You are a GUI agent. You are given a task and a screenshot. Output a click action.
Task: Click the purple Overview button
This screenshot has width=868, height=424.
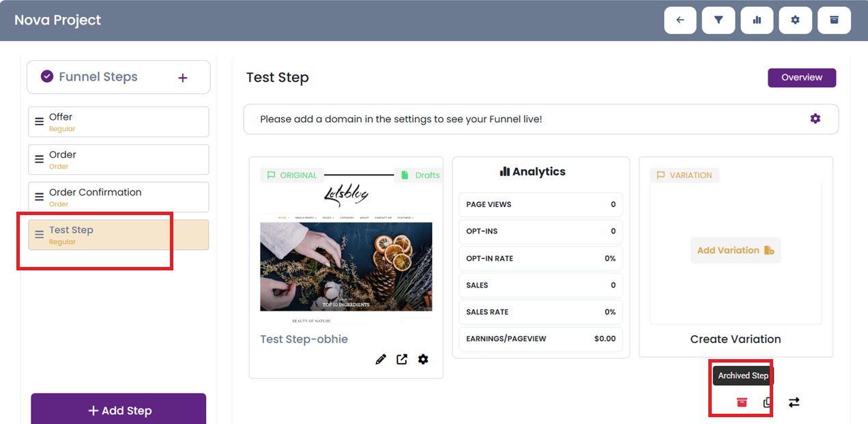[x=802, y=77]
